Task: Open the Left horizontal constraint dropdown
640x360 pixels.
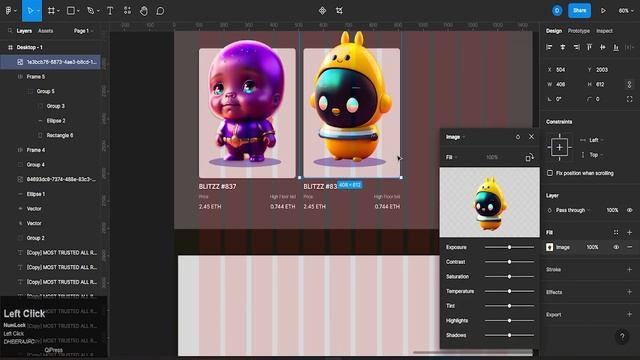Action: point(595,140)
